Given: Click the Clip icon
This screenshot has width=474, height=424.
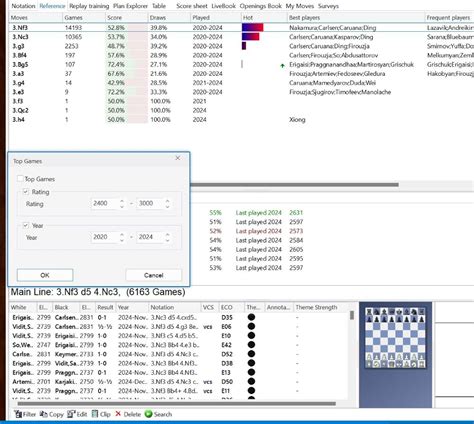Looking at the screenshot, I should (95, 414).
